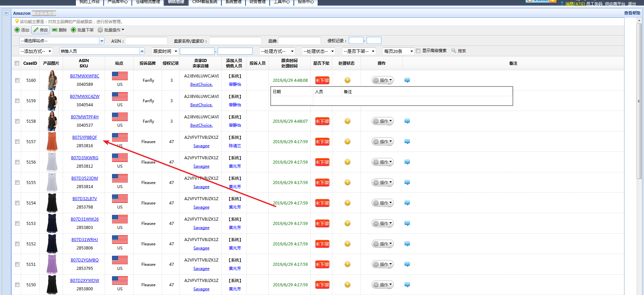644x295 pixels.
Task: Open the BestChoice seller link for case 5159
Action: click(201, 105)
